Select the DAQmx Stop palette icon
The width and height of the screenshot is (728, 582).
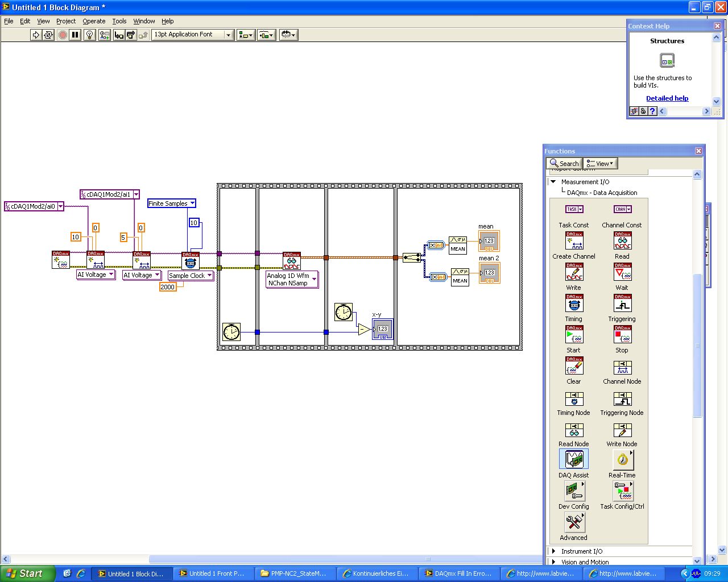coord(623,335)
